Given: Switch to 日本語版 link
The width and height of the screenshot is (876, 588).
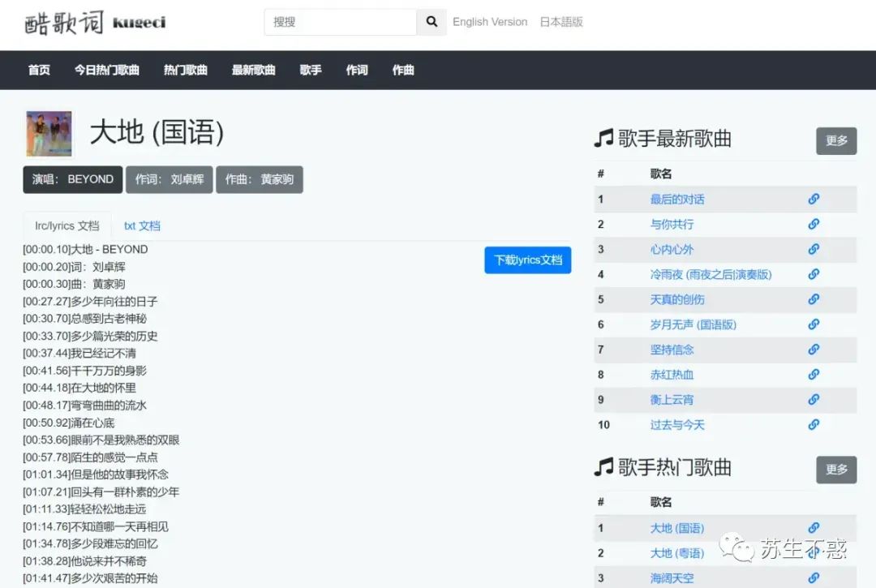Looking at the screenshot, I should [561, 22].
